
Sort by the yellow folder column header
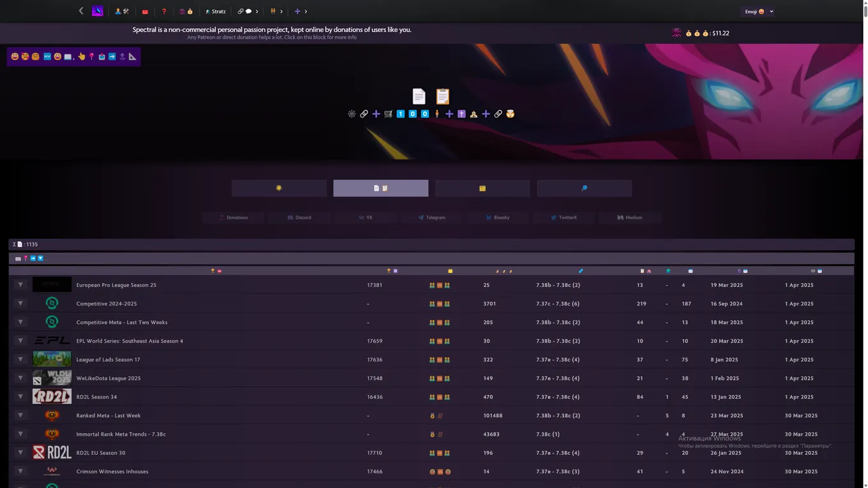tap(450, 271)
